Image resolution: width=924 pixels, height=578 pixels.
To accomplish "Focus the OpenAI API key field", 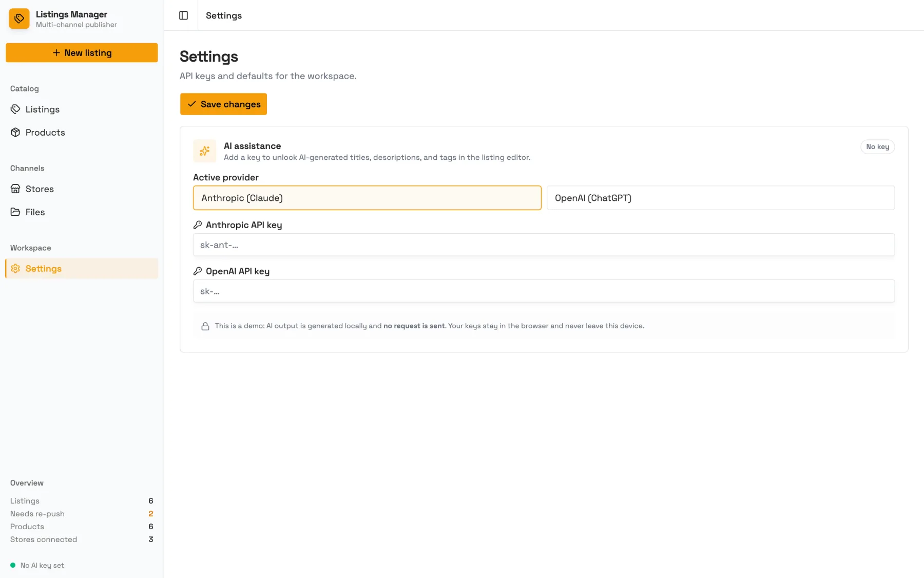I will click(544, 291).
